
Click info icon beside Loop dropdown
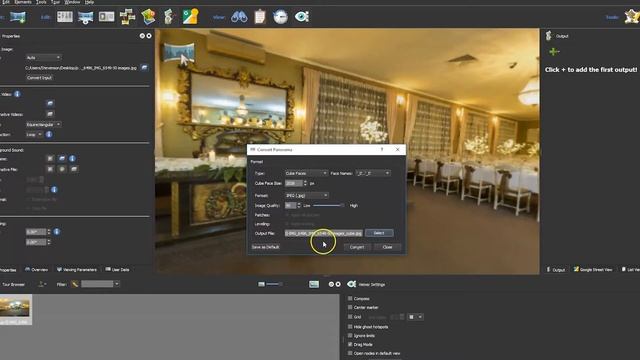[x=49, y=134]
